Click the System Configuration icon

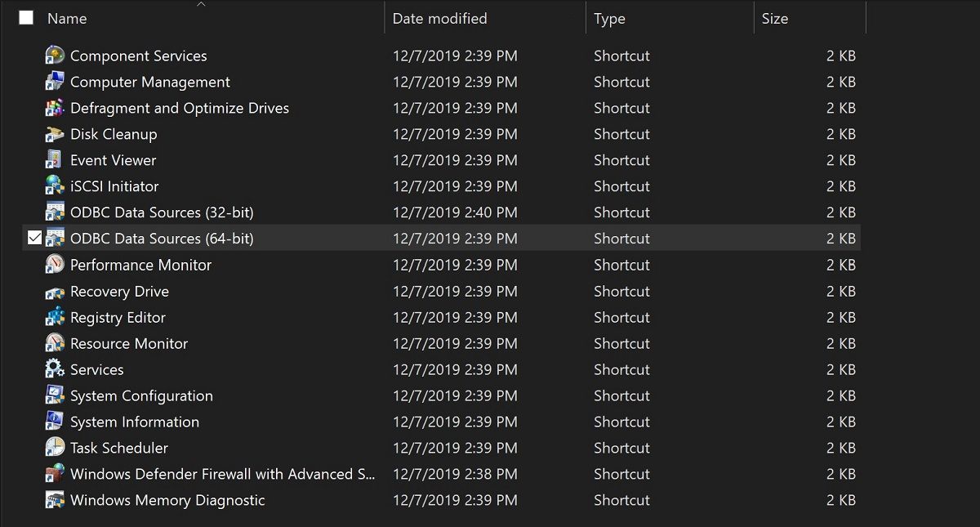tap(55, 395)
